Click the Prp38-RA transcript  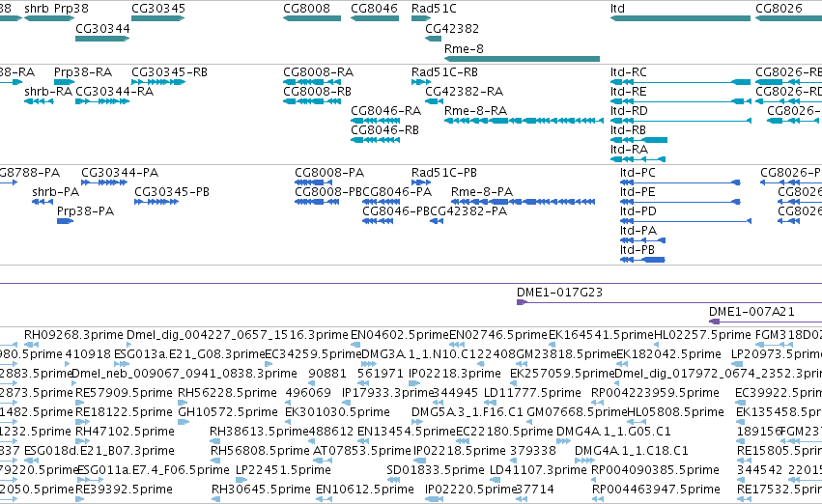point(64,82)
